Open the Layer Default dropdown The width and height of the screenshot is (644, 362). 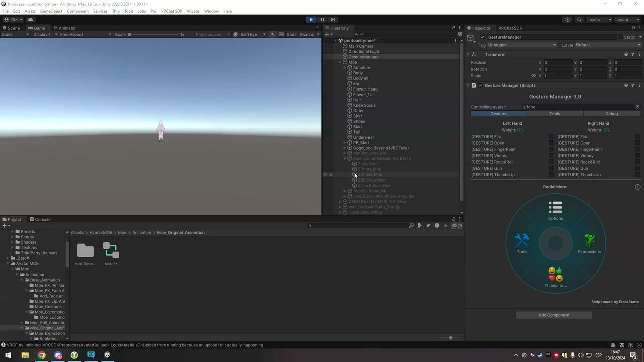608,45
